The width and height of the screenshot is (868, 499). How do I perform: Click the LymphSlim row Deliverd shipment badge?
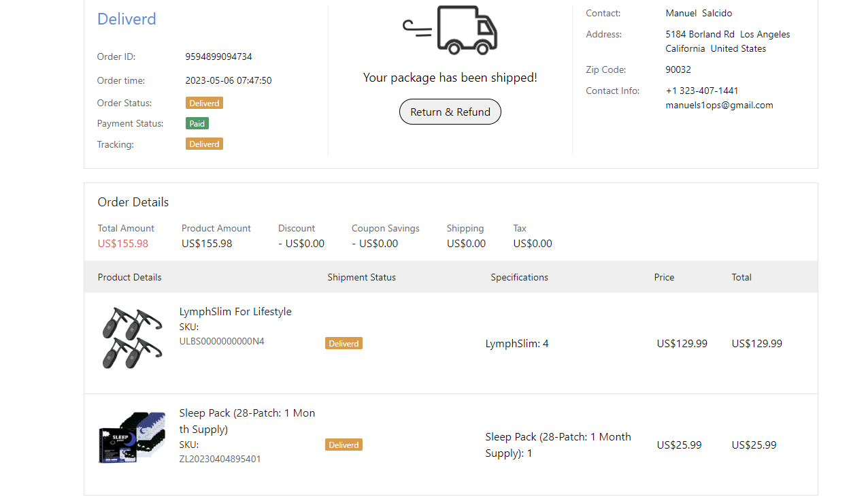coord(344,344)
